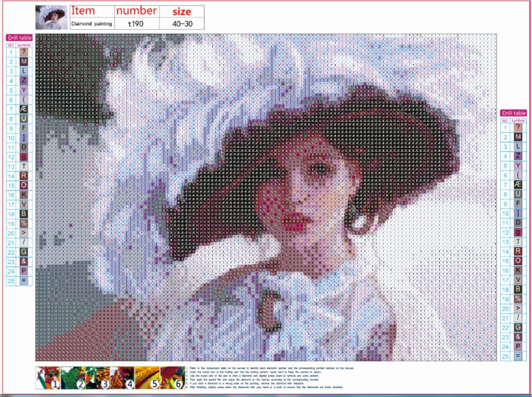Viewport: 532px width, 397px height.
Task: Select the '&' swatch in the left drill table
Action: click(x=24, y=261)
